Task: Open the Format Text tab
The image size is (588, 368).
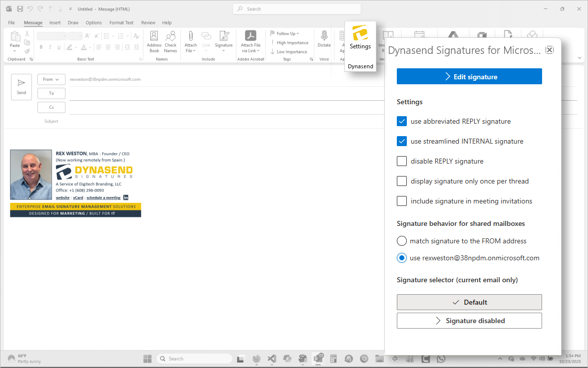Action: tap(121, 22)
